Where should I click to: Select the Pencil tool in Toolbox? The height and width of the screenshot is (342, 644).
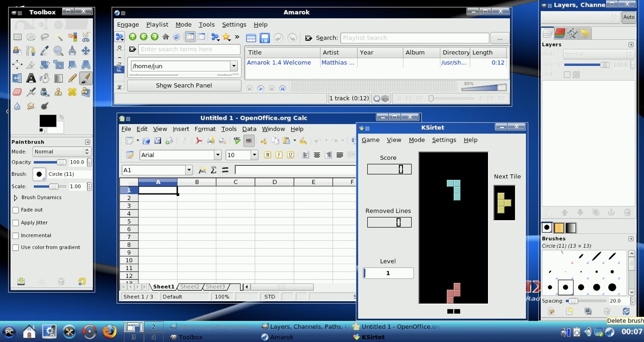pyautogui.click(x=72, y=78)
